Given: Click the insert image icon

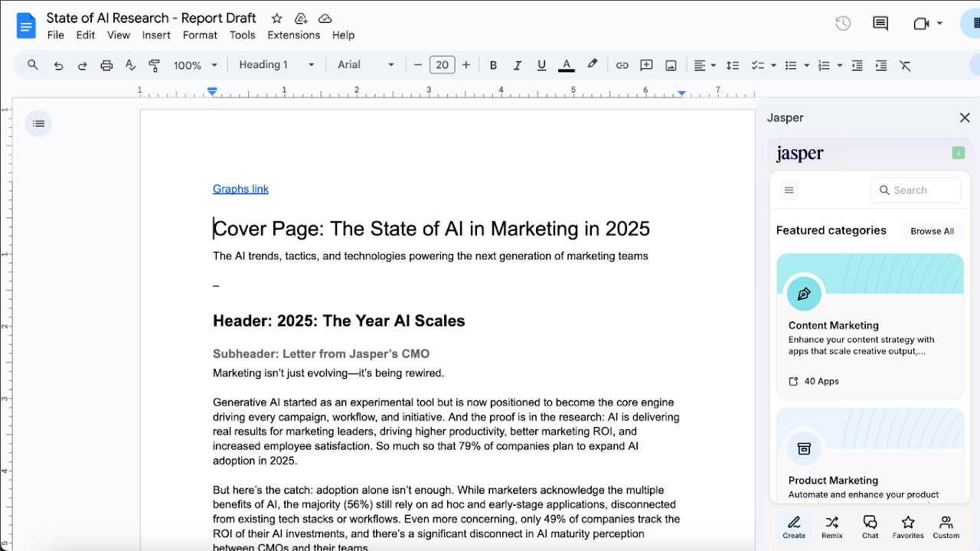Looking at the screenshot, I should 671,65.
